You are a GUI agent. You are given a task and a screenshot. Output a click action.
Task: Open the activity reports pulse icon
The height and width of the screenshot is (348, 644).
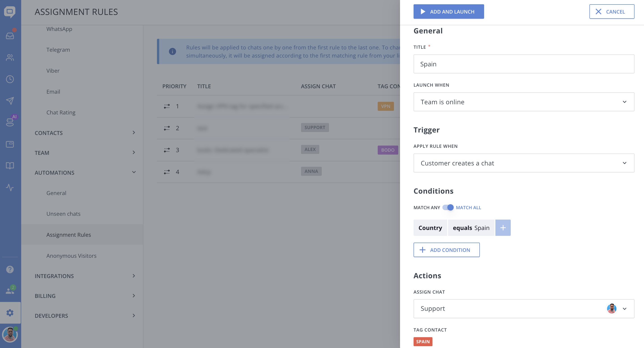10,187
